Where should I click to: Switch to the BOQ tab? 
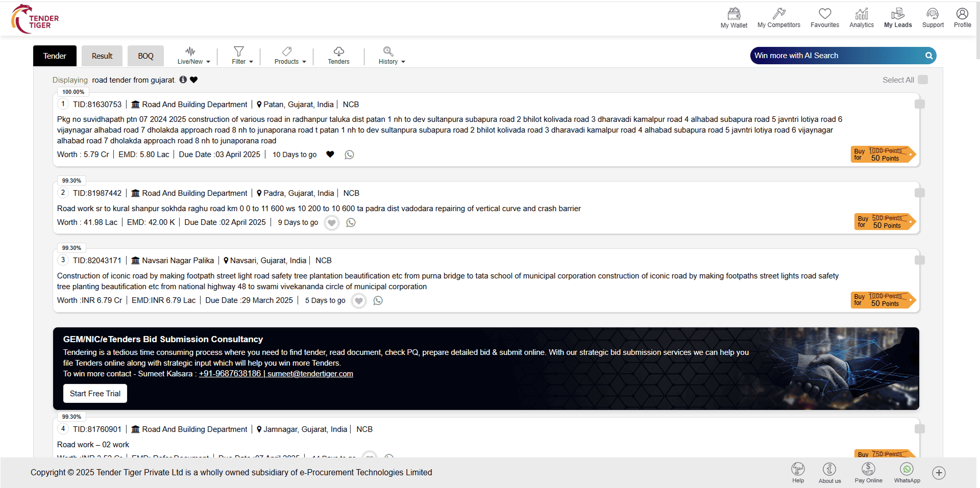[x=145, y=56]
